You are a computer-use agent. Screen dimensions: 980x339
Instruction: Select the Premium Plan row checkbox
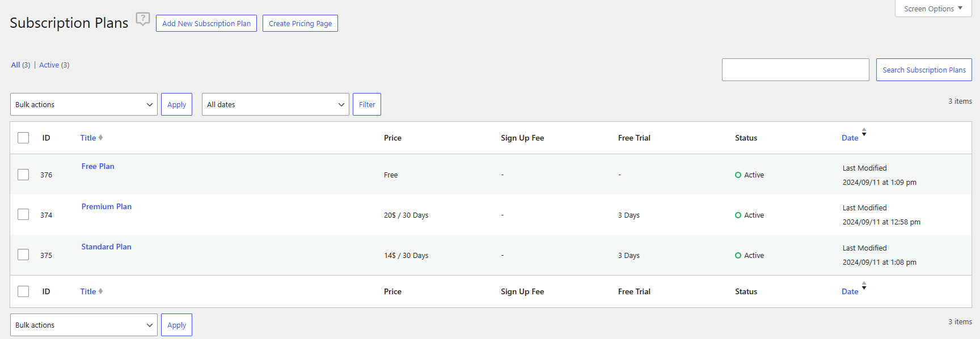click(x=23, y=215)
